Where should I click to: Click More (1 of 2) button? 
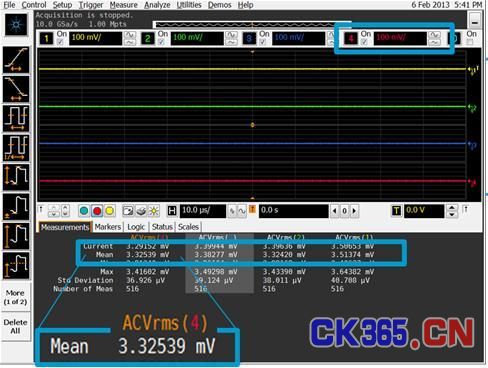(15, 297)
